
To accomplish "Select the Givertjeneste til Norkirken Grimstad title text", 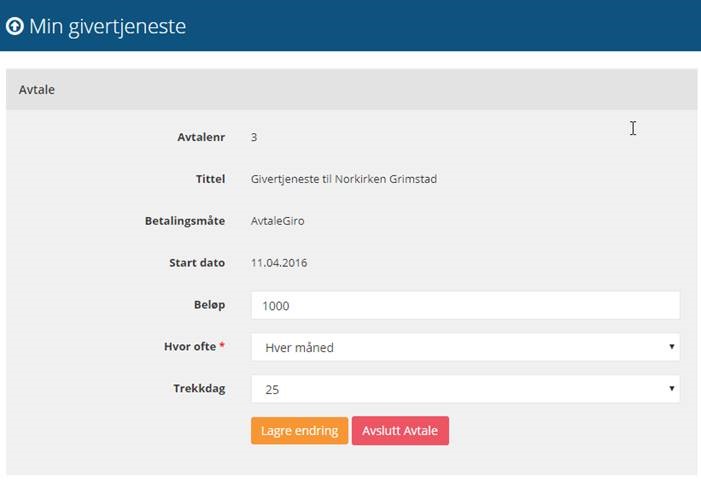I will tap(344, 179).
